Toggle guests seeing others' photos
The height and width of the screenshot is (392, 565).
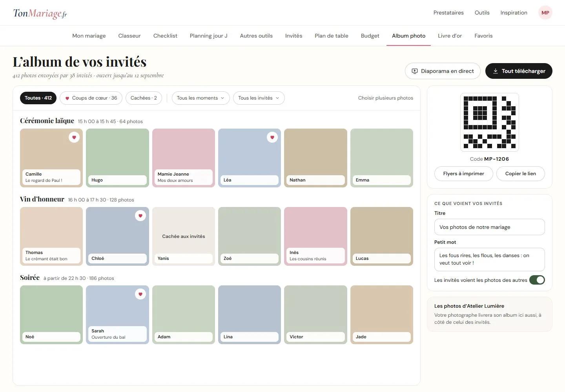pos(537,280)
